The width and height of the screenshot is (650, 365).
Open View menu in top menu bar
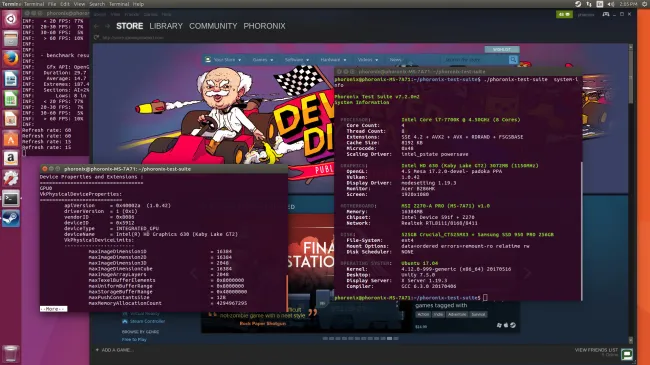[79, 4]
